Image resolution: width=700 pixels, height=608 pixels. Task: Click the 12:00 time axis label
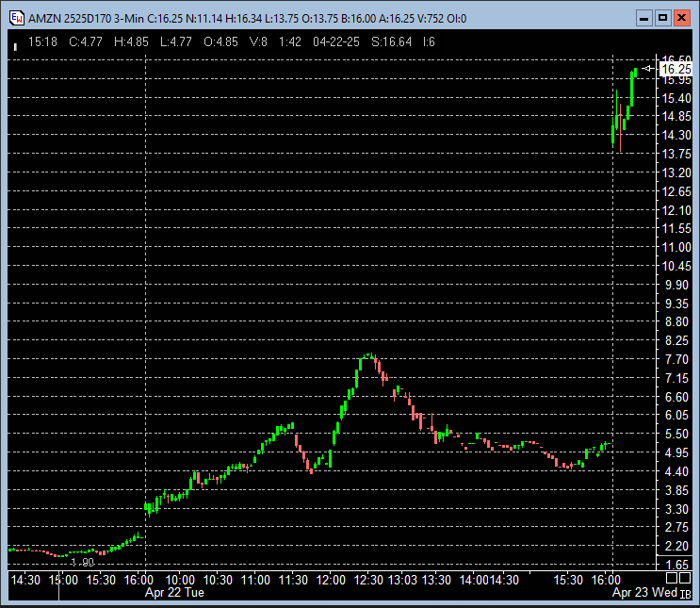point(331,580)
